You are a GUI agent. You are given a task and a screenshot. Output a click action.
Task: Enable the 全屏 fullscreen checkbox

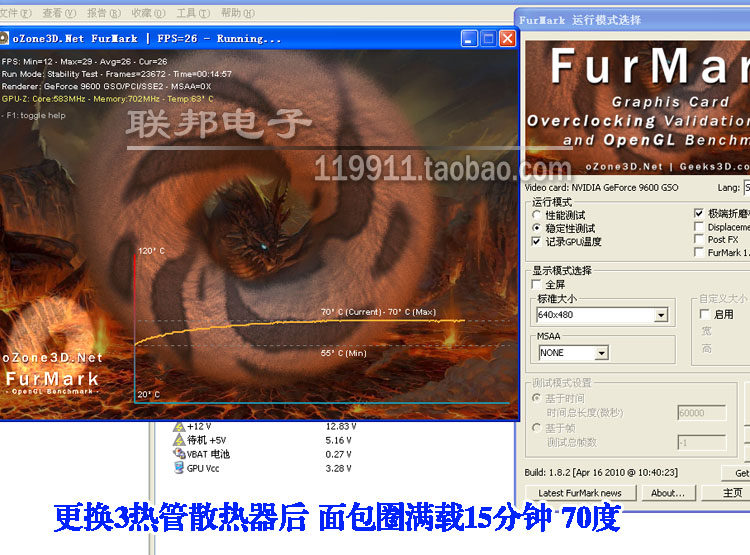click(537, 285)
